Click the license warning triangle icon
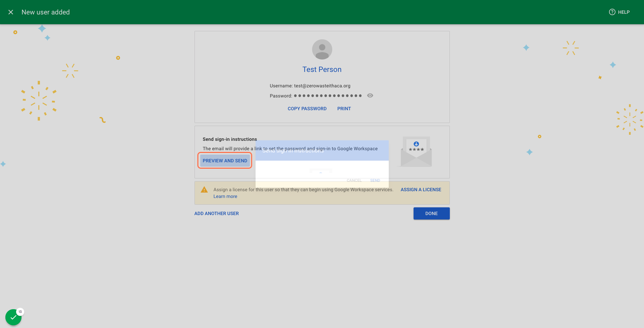Screen dimensions: 644x328 coord(204,190)
